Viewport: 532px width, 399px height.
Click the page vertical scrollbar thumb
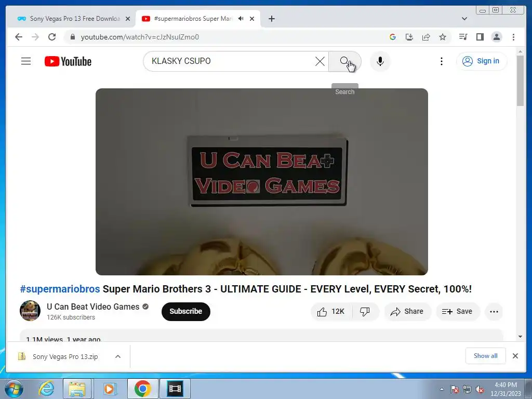[520, 81]
